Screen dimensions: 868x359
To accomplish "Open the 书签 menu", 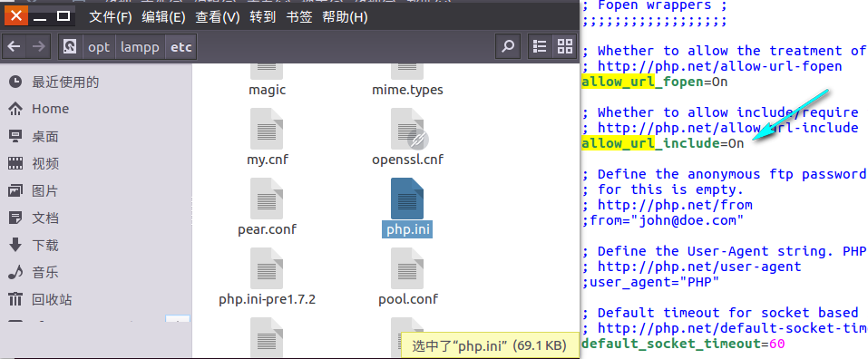I will (299, 17).
